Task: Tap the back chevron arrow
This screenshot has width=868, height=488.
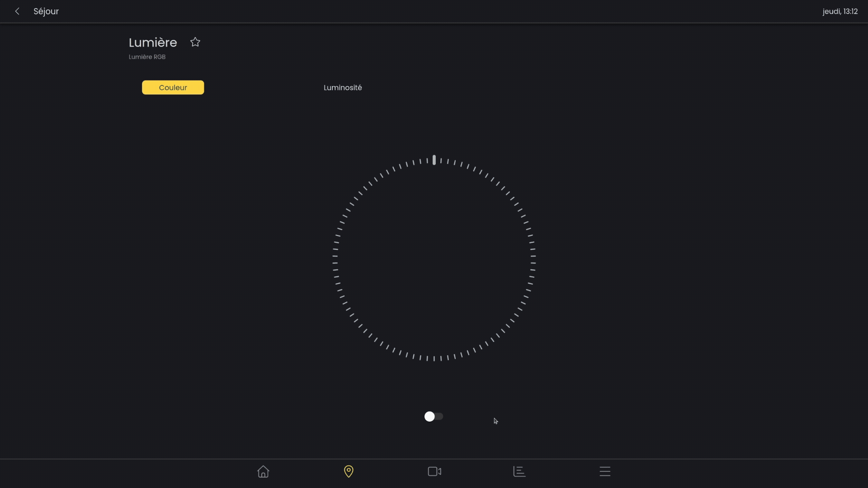Action: [x=17, y=11]
